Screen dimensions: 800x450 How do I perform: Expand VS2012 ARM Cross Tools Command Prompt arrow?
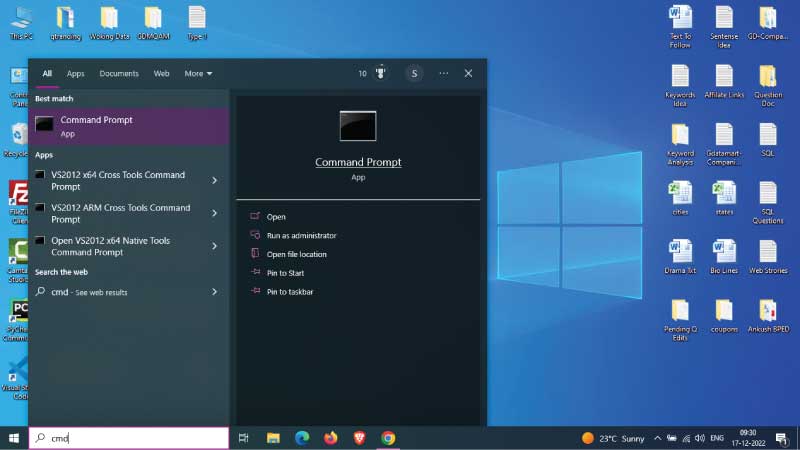click(215, 213)
